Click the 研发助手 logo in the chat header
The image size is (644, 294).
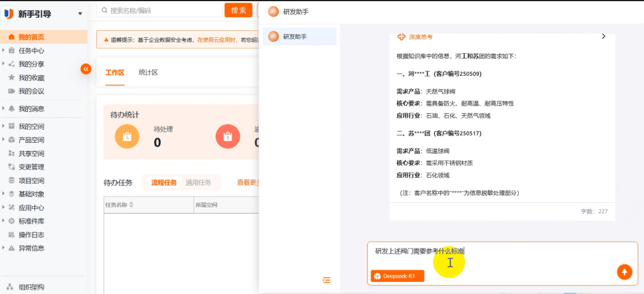coord(273,12)
